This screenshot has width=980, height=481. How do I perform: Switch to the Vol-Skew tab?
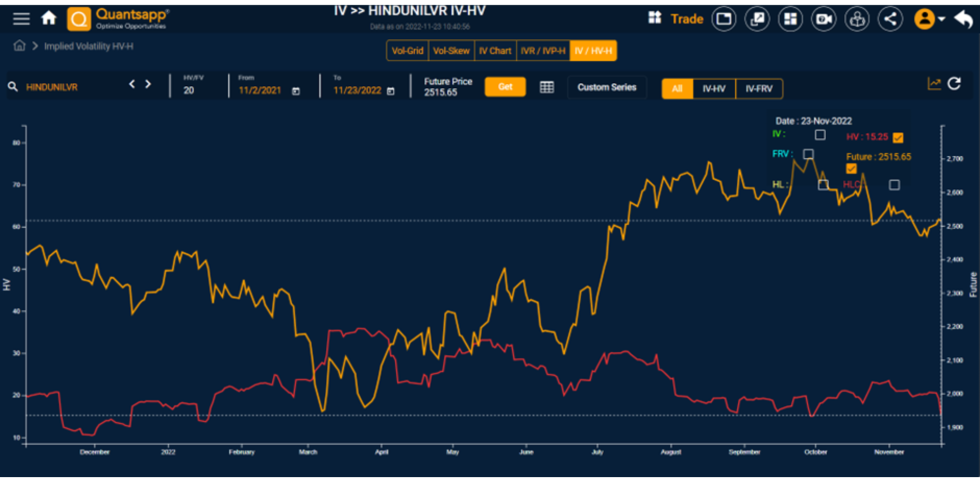point(451,51)
